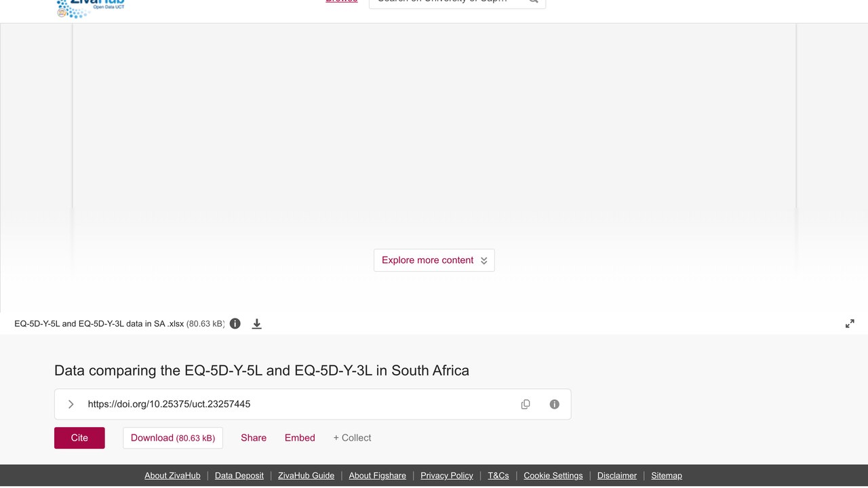Click the search magnifier icon
The height and width of the screenshot is (488, 868).
coord(534,2)
